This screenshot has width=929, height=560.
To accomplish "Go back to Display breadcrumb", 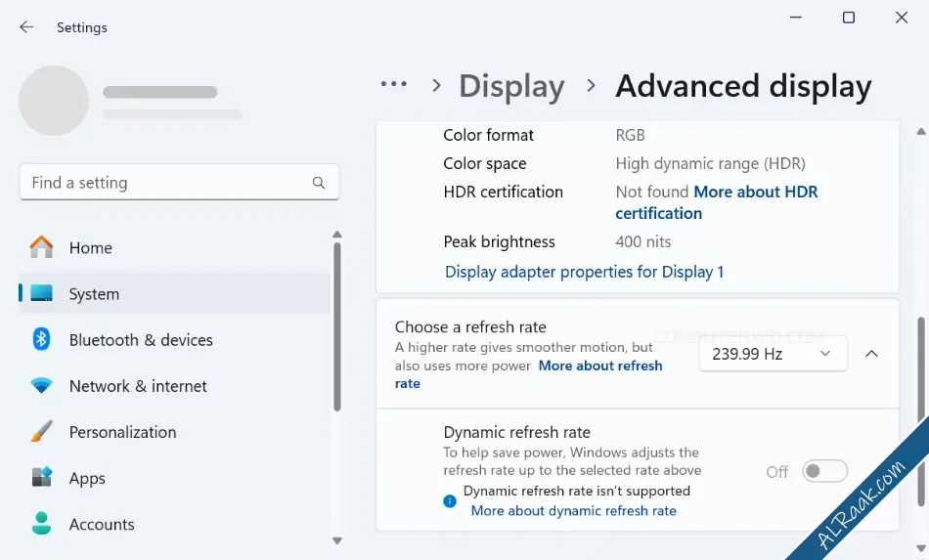I will coord(511,86).
